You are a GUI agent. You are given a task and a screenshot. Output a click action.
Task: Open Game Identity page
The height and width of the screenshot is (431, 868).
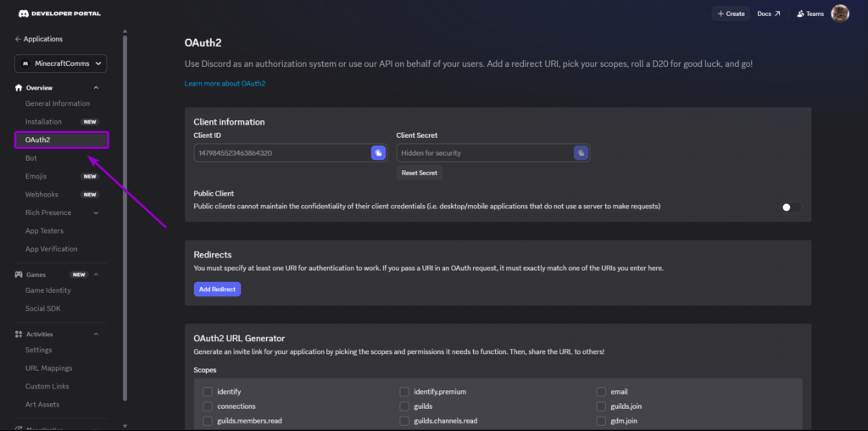[48, 290]
